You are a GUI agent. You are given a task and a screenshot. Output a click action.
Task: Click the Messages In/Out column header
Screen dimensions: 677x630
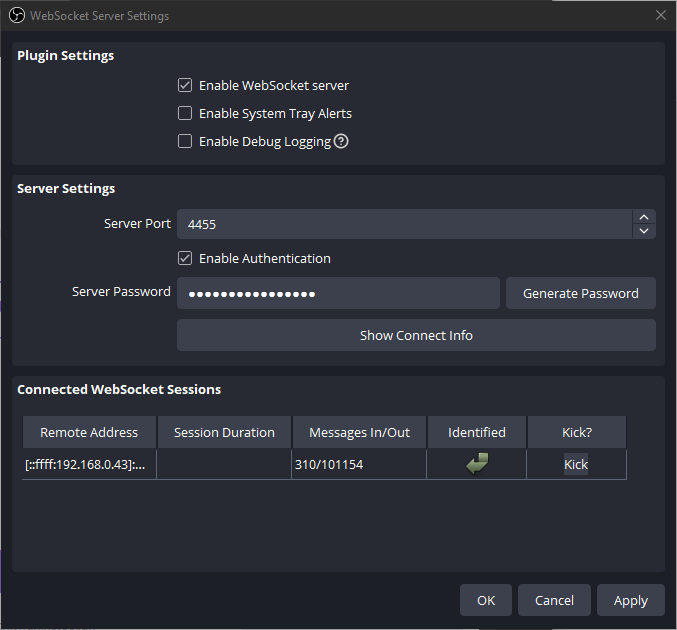[359, 432]
